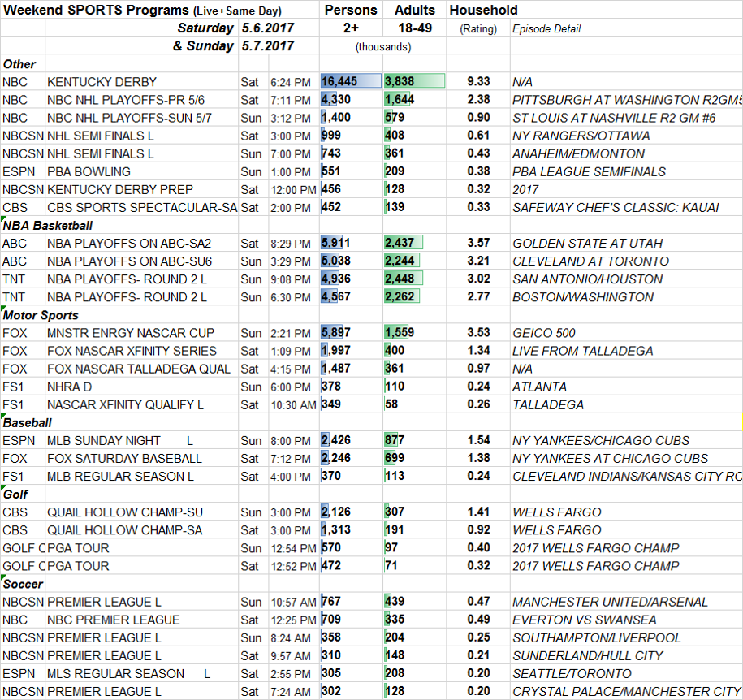743x700 pixels.
Task: Select the ANAHEIM/EDMONTON episode cell
Action: pos(626,153)
